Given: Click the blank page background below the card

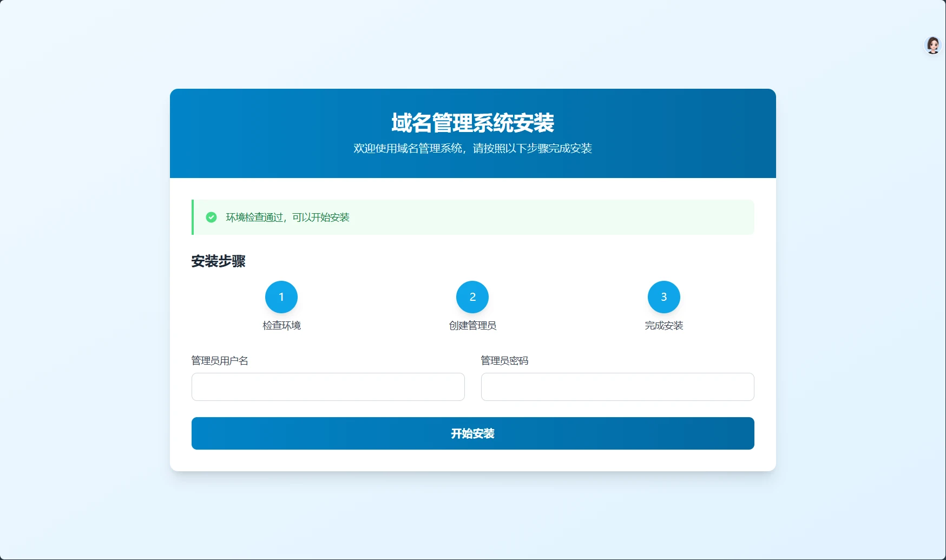Looking at the screenshot, I should (472, 514).
